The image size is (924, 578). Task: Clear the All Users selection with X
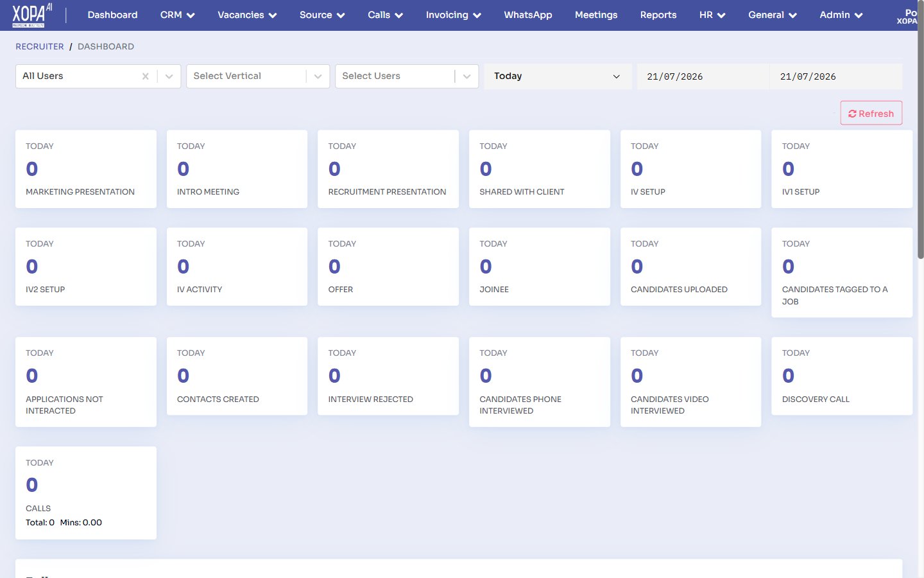coord(146,76)
